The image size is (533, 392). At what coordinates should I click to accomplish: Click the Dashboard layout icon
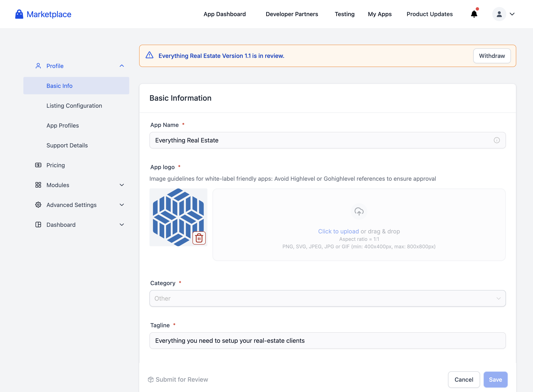click(38, 225)
